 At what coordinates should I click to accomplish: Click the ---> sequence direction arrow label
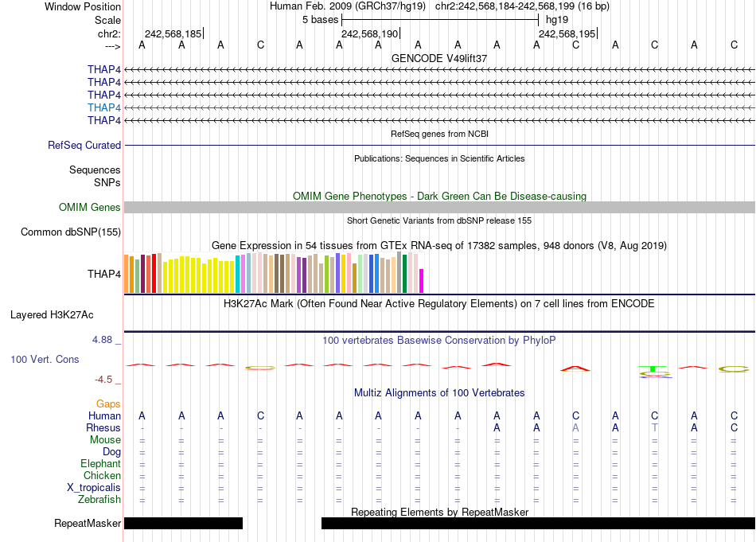coord(113,46)
